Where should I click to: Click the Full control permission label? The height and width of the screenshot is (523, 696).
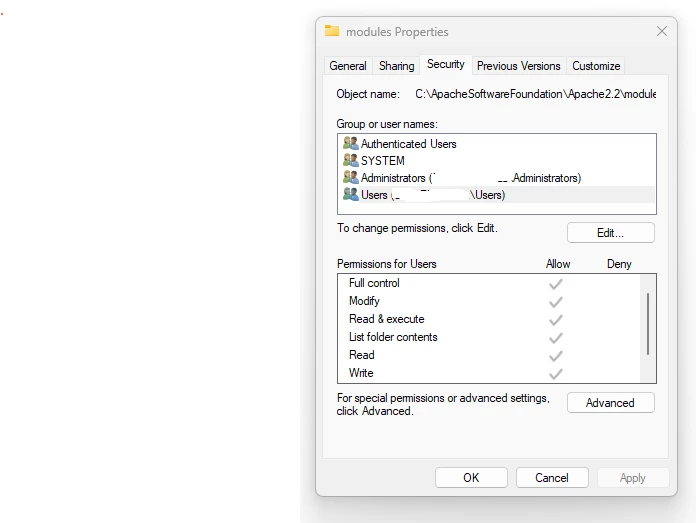pyautogui.click(x=374, y=283)
